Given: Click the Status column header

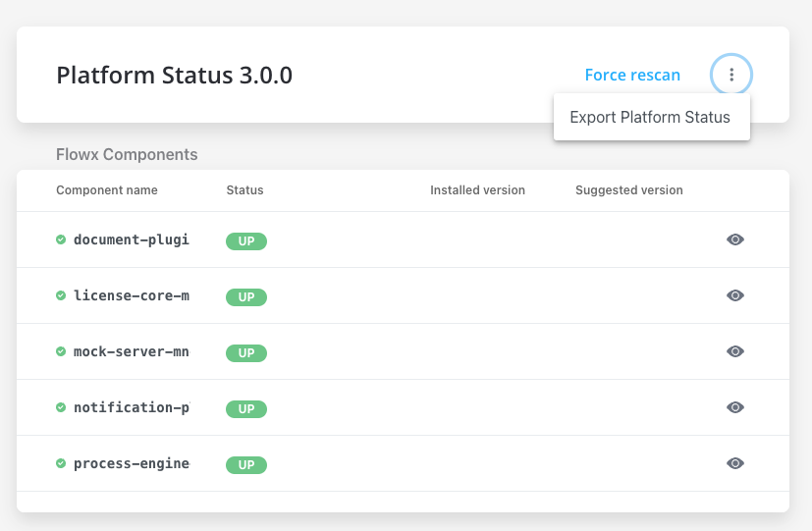Looking at the screenshot, I should click(x=244, y=190).
